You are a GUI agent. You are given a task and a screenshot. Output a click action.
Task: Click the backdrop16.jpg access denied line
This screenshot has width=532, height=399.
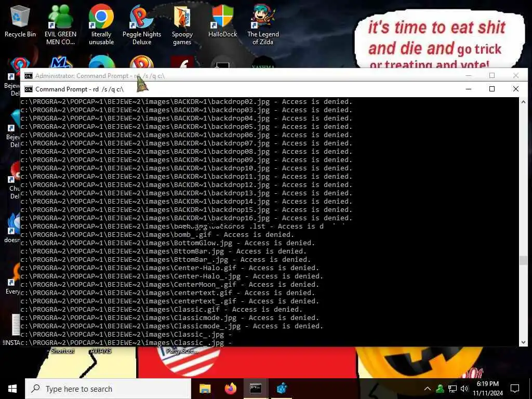point(187,218)
